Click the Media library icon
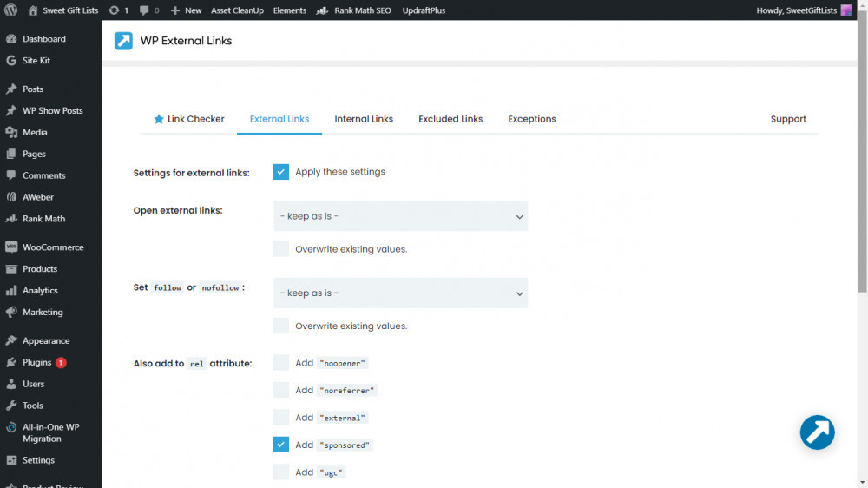 pos(11,132)
